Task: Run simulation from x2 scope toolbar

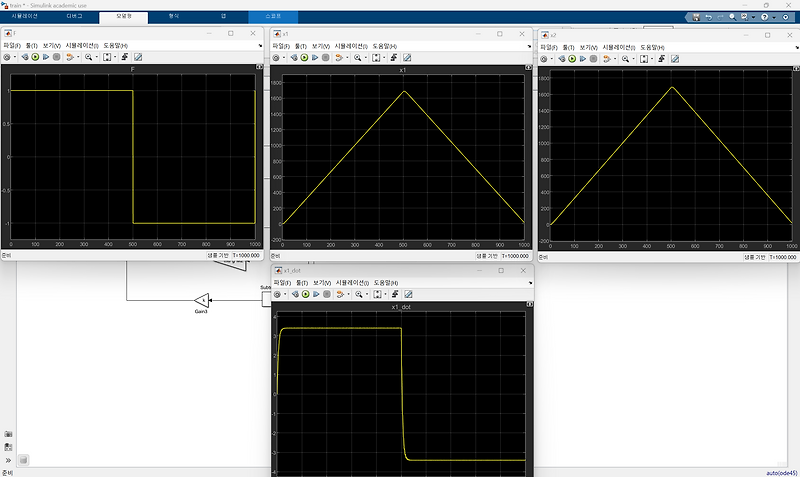Action: tap(572, 59)
